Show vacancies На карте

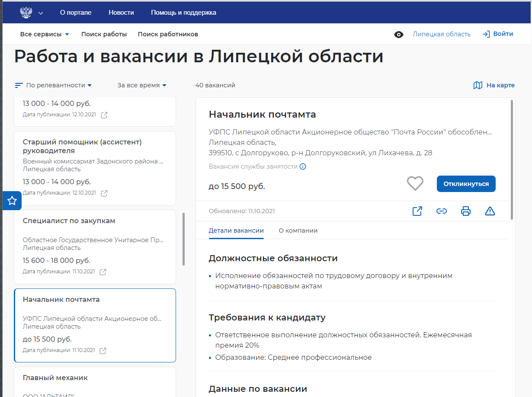coord(494,85)
